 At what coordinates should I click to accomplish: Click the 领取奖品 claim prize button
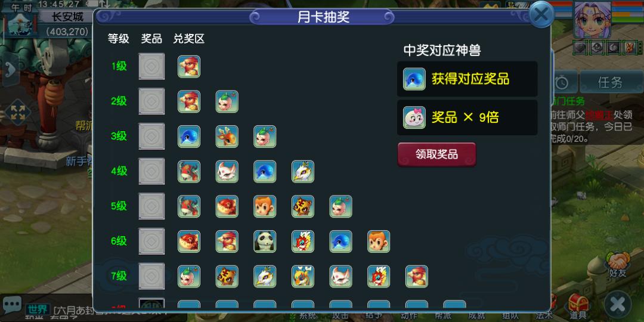[436, 154]
